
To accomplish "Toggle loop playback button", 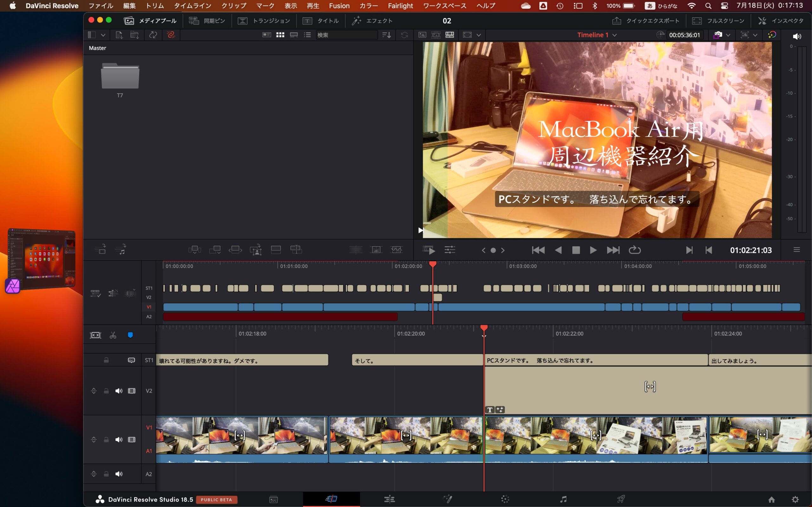I will (x=634, y=250).
